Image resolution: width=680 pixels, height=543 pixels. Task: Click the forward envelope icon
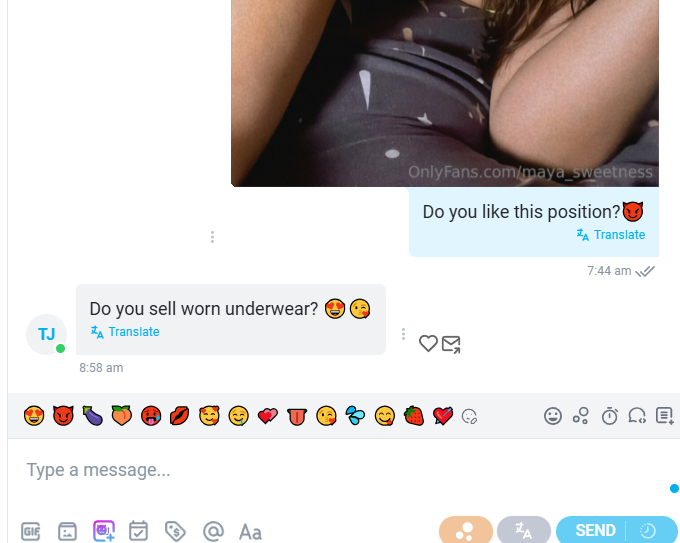(x=451, y=344)
